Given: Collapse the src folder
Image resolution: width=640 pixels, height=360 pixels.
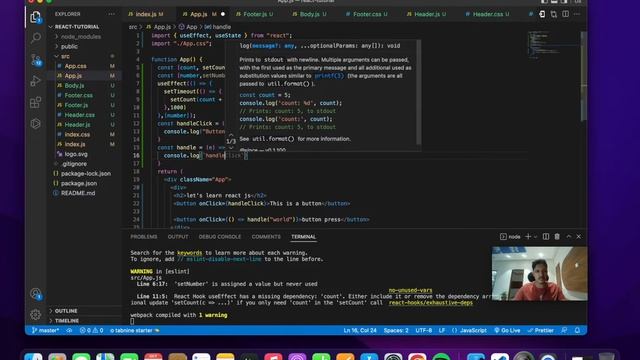Looking at the screenshot, I should [65, 56].
